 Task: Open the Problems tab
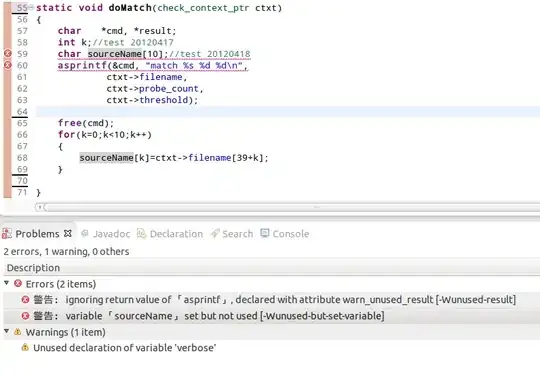tap(37, 234)
